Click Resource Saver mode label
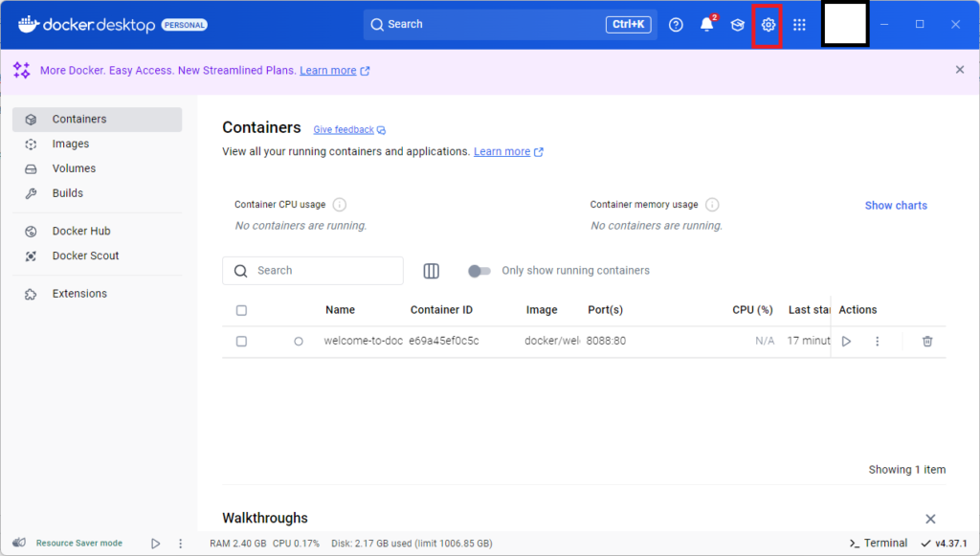Image resolution: width=980 pixels, height=556 pixels. pyautogui.click(x=79, y=543)
